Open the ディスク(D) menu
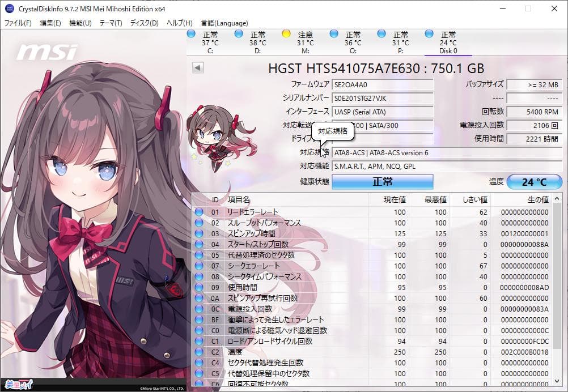The width and height of the screenshot is (568, 392). pos(144,23)
